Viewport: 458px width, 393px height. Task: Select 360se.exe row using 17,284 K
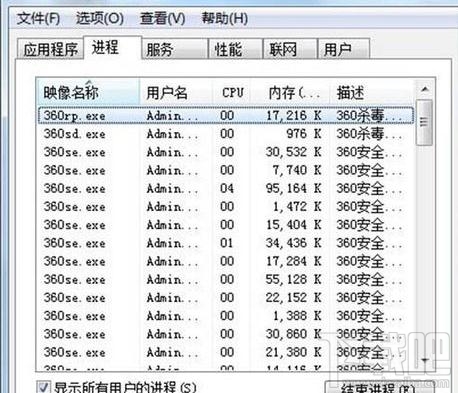click(x=226, y=261)
